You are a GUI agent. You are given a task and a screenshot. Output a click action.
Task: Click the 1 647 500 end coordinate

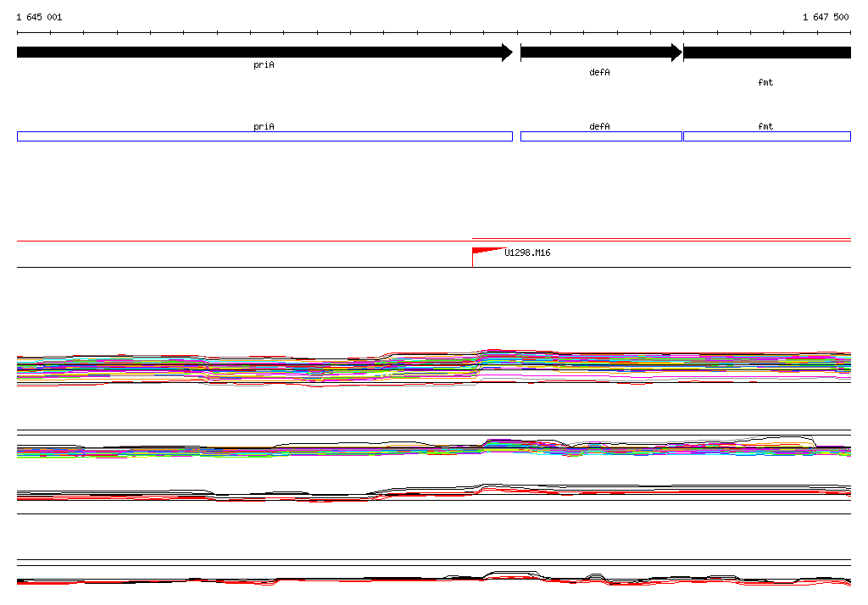coord(826,17)
